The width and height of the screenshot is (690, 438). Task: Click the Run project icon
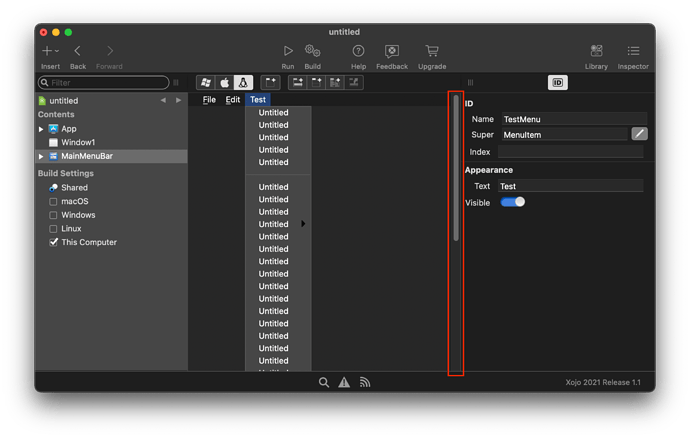(288, 51)
